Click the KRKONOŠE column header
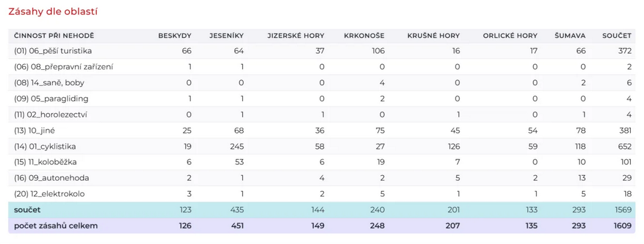 coord(364,36)
